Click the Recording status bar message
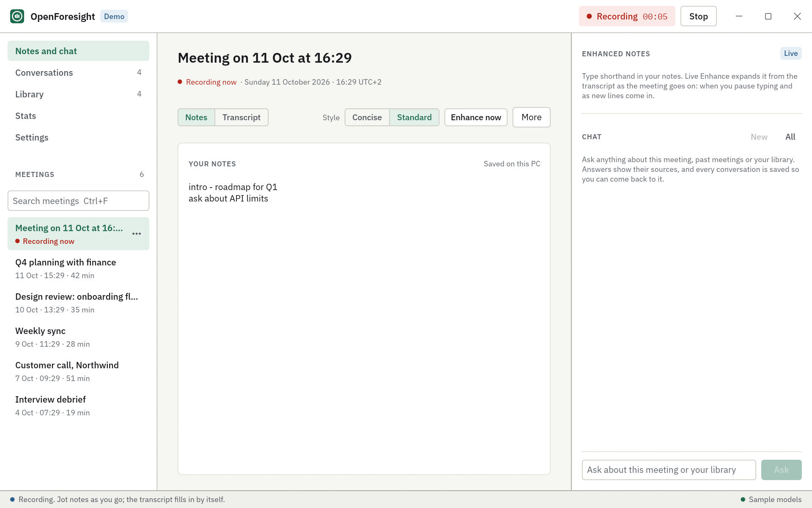812x508 pixels. tap(118, 500)
